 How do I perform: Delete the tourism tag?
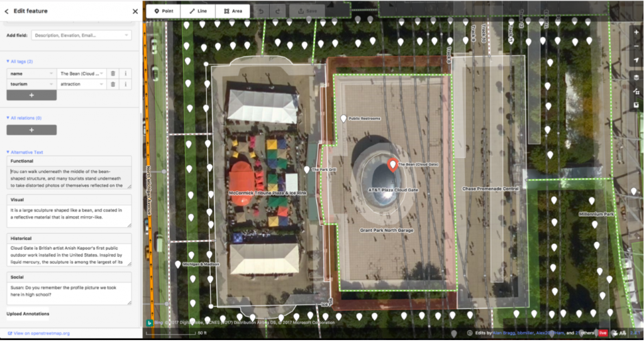tap(113, 84)
